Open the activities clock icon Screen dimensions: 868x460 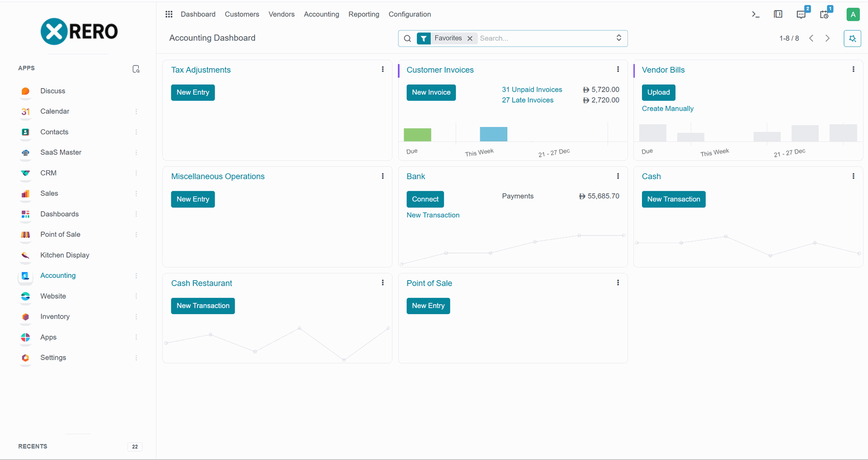(x=824, y=14)
